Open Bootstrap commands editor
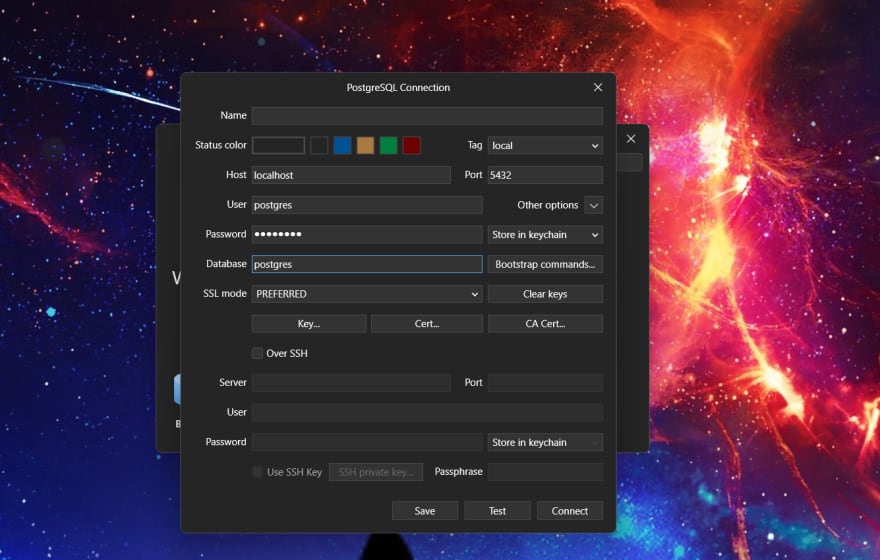The height and width of the screenshot is (560, 880). (x=545, y=264)
